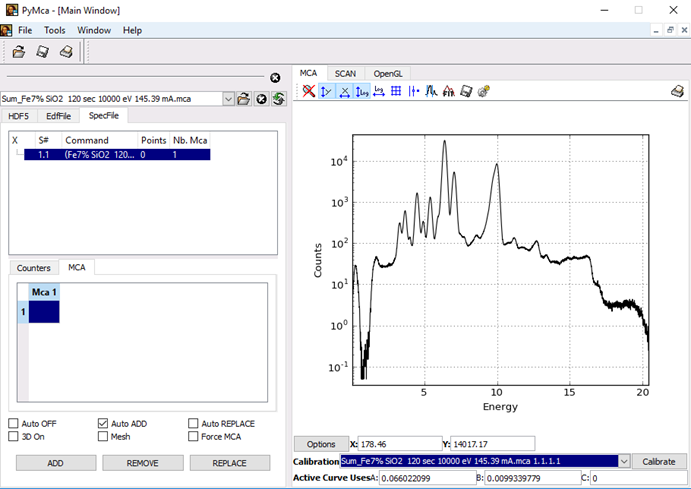The width and height of the screenshot is (691, 489).
Task: Open the Calibration dropdown arrow
Action: point(624,462)
